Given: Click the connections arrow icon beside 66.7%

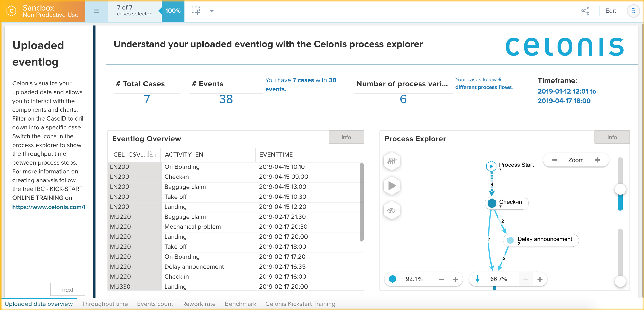Looking at the screenshot, I should coord(477,279).
